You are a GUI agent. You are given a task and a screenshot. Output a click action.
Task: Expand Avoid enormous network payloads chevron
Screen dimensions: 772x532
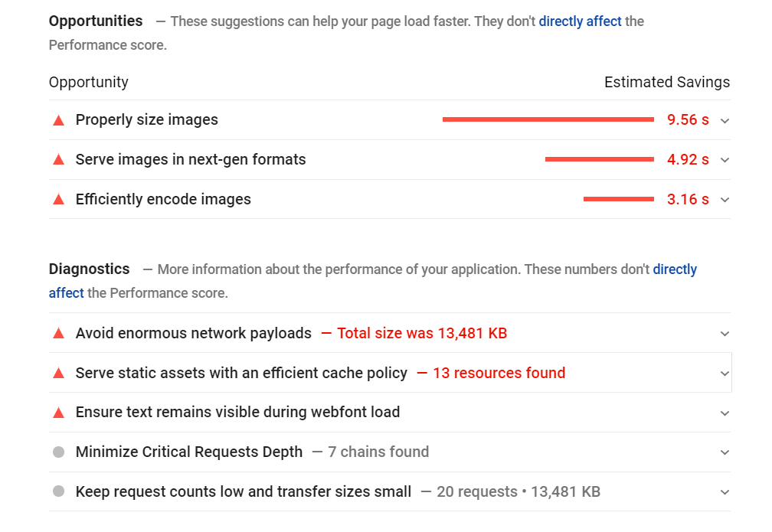(725, 334)
